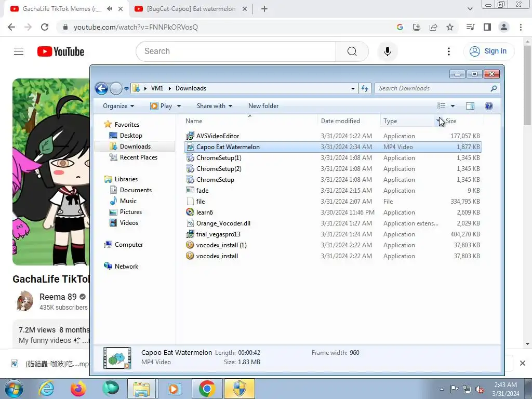
Task: Open Music library
Action: pos(128,201)
